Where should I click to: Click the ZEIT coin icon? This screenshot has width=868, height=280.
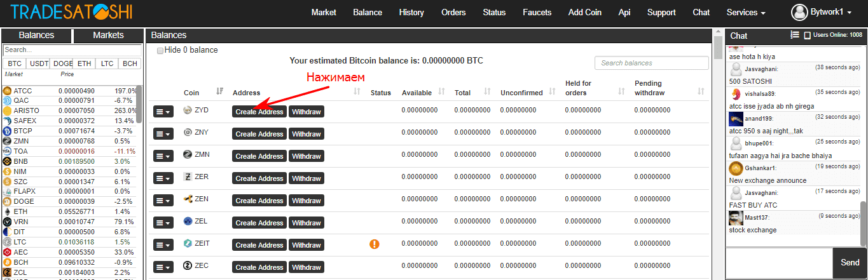(188, 244)
